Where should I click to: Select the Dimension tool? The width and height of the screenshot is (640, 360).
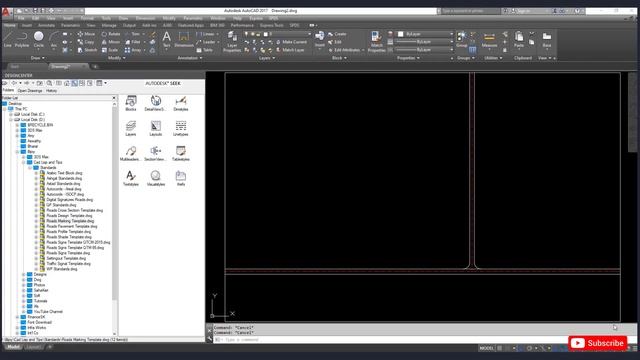coord(184,40)
